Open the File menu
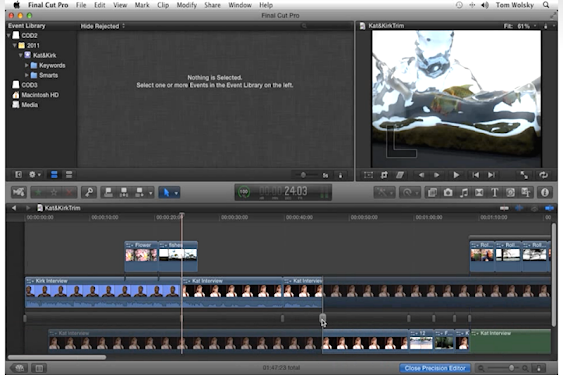563x375 pixels. pos(81,5)
